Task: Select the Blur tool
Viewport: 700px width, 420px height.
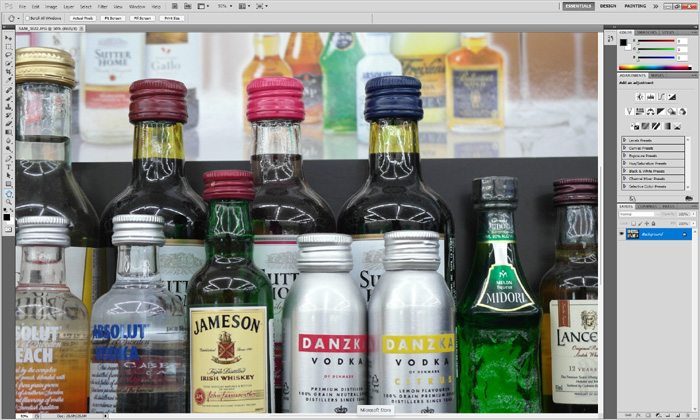Action: 8,141
